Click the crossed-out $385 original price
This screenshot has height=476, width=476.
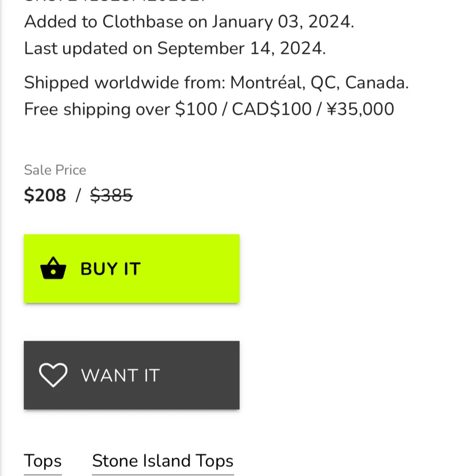[x=111, y=195]
